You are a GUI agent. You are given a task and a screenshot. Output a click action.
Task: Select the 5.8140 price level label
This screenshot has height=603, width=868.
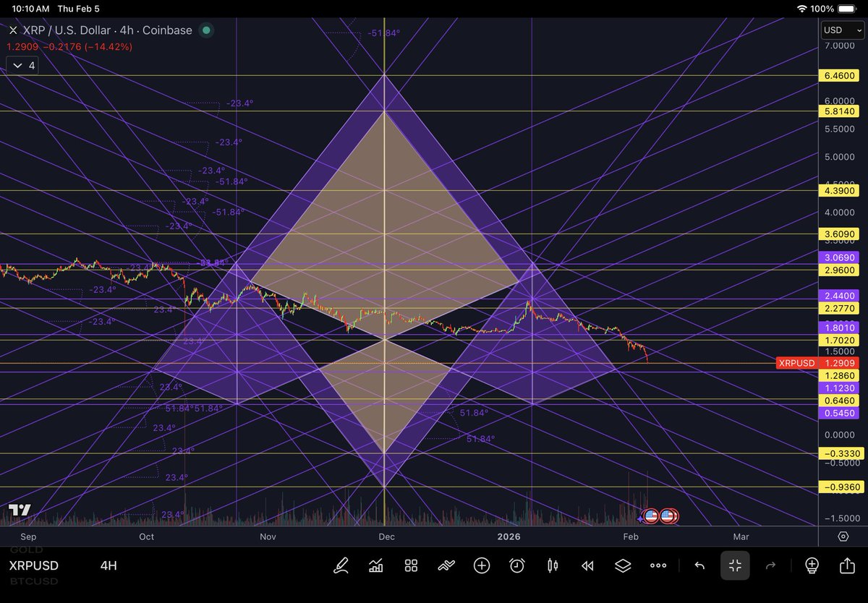[x=840, y=111]
